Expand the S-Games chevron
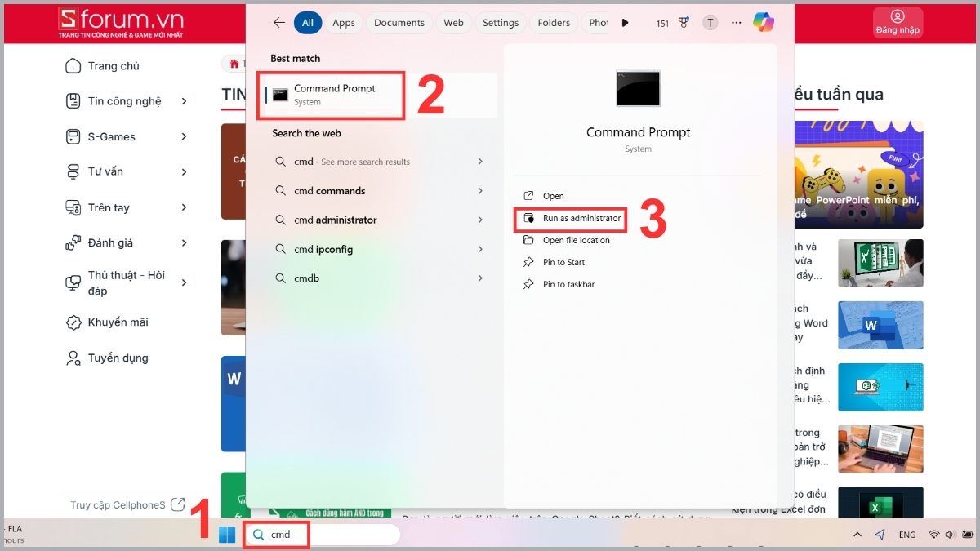Image resolution: width=980 pixels, height=551 pixels. tap(184, 136)
